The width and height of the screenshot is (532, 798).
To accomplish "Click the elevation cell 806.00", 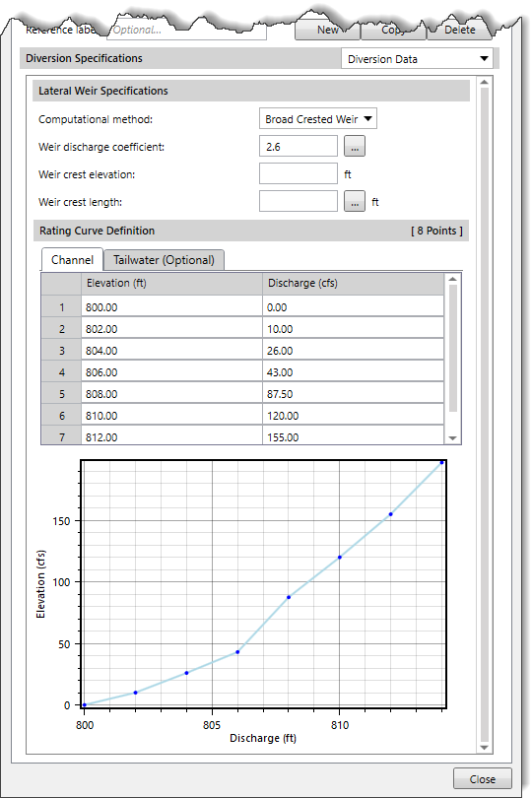I will (x=171, y=372).
